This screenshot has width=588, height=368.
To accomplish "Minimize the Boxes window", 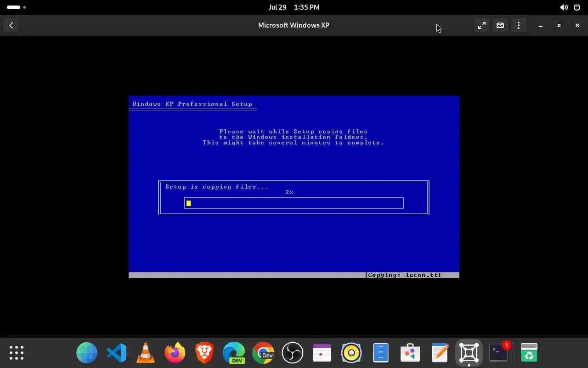I will [x=541, y=25].
